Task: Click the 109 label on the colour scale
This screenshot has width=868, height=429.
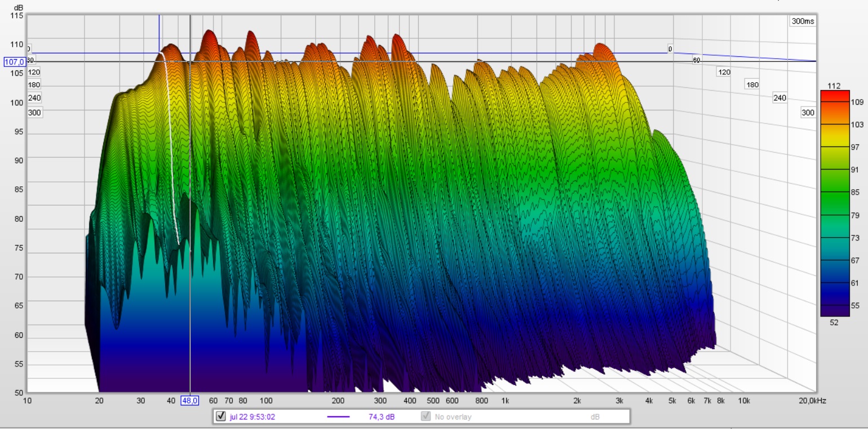Action: 857,102
